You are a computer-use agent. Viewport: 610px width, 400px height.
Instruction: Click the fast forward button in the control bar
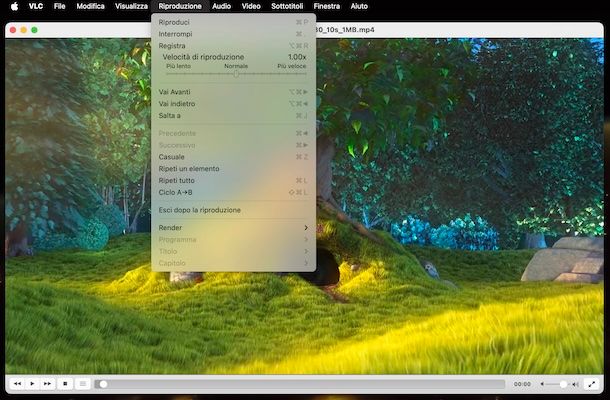coord(47,384)
